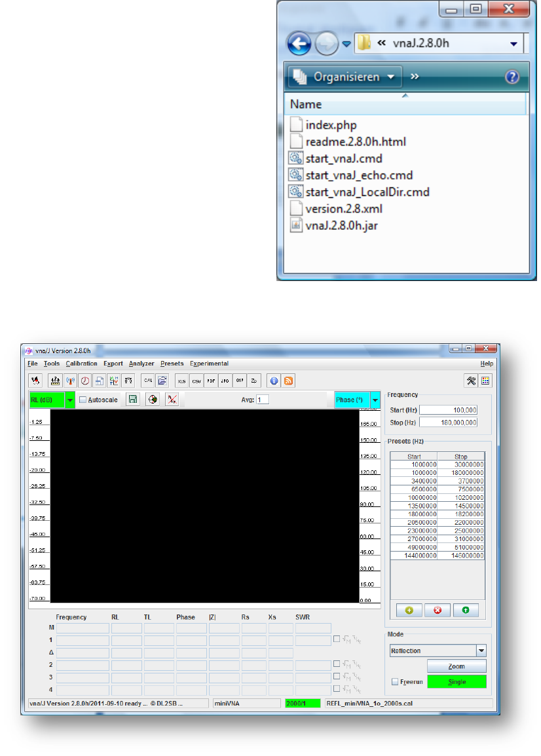Open the Presets menu

pyautogui.click(x=172, y=364)
